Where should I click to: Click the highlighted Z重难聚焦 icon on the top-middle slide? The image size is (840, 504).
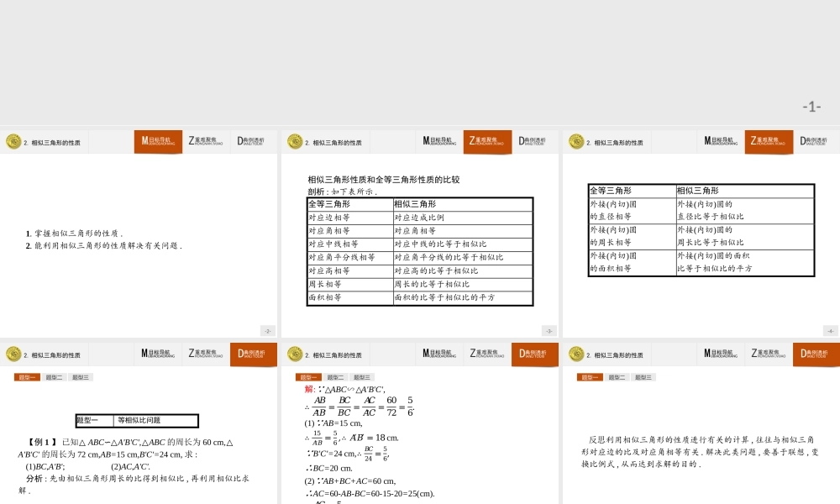487,141
